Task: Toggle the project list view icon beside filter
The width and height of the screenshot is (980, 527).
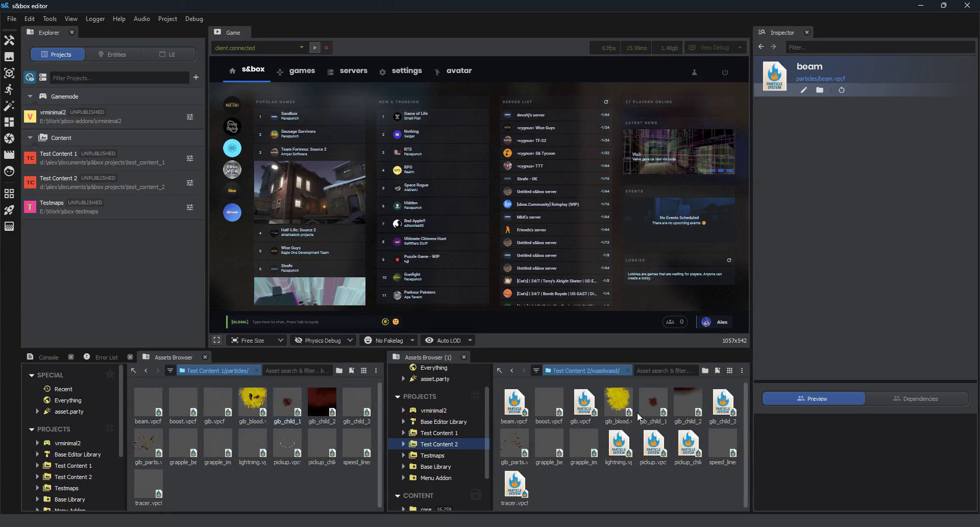Action: click(43, 78)
